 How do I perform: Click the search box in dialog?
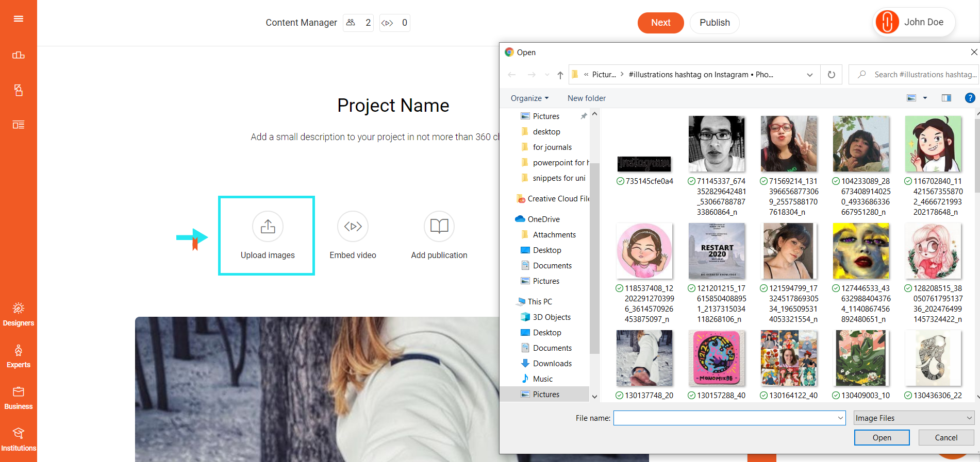pyautogui.click(x=913, y=75)
